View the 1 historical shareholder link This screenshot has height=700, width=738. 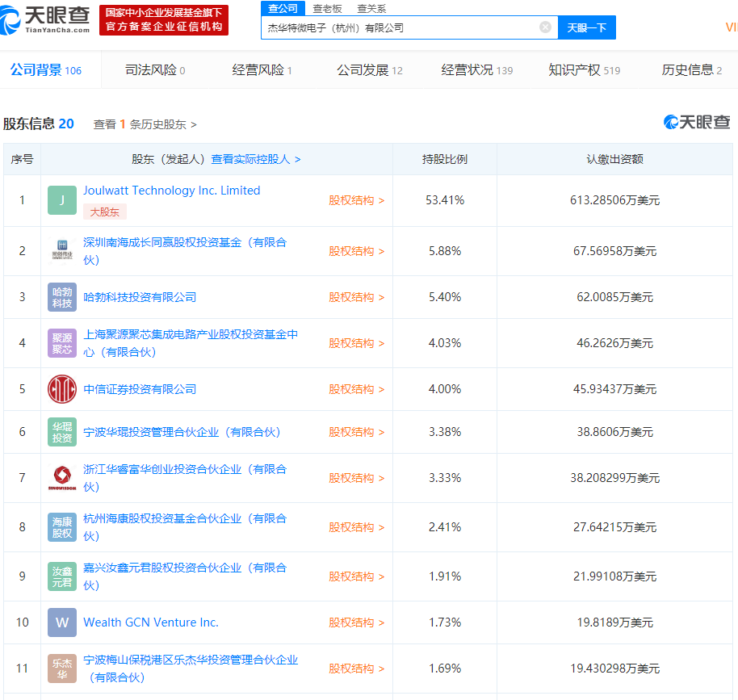pyautogui.click(x=145, y=124)
